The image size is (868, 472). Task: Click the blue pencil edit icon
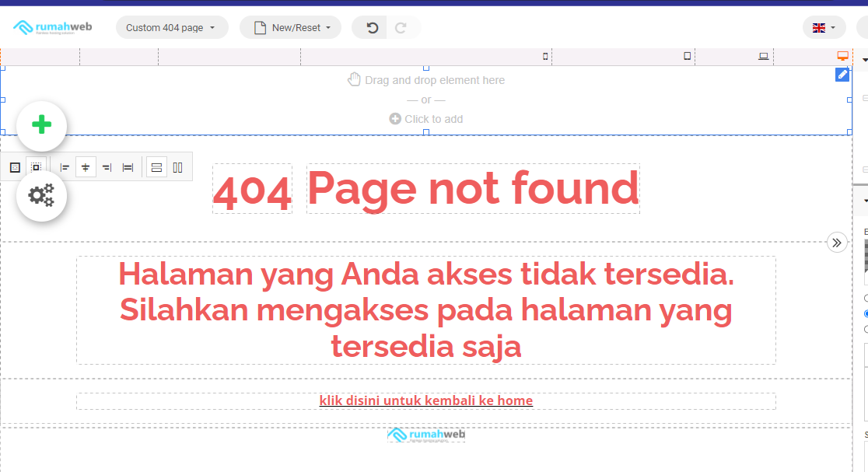tap(842, 75)
